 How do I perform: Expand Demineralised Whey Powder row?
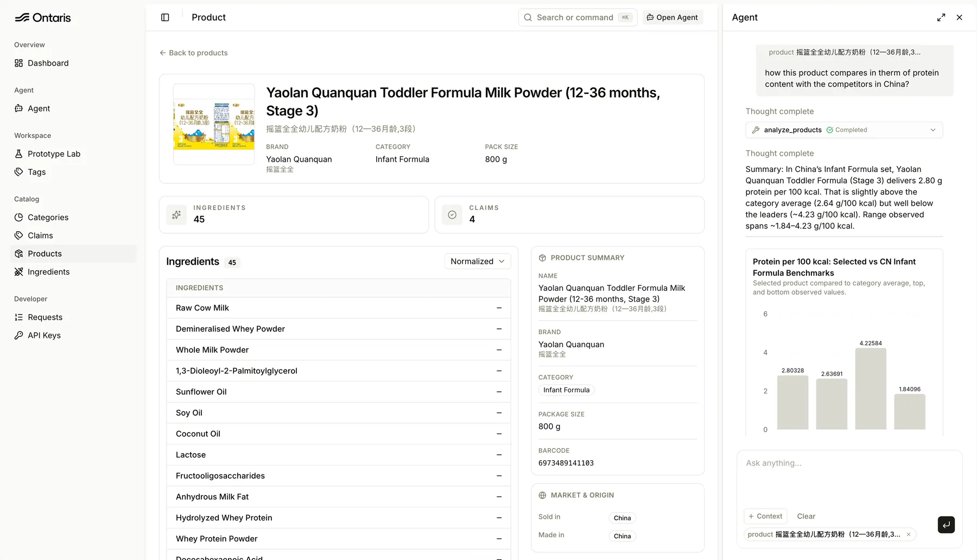pyautogui.click(x=499, y=329)
